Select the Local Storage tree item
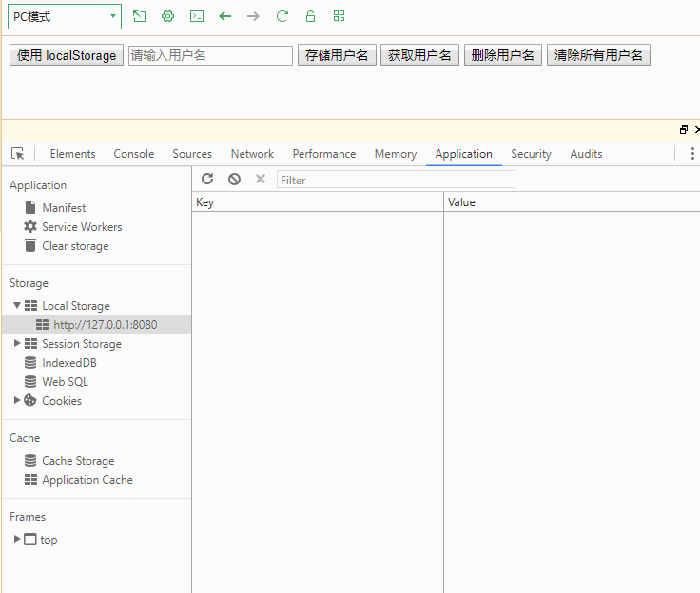 click(x=76, y=306)
